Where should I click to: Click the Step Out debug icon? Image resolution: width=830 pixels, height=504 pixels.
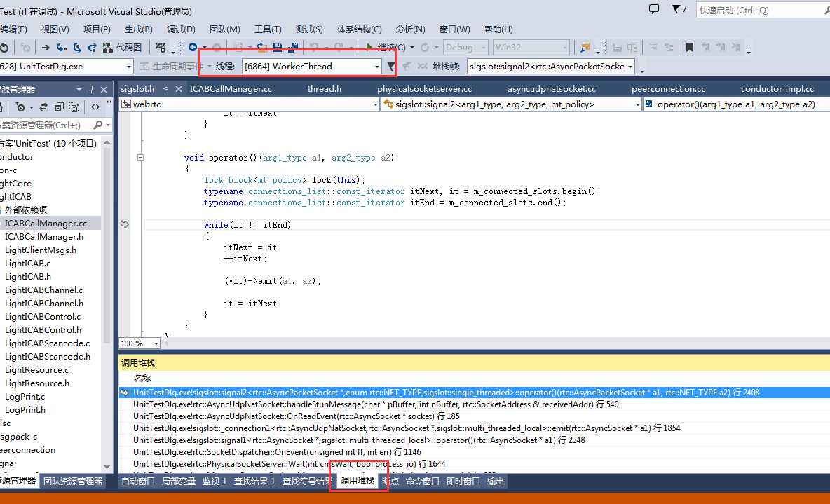tap(92, 48)
